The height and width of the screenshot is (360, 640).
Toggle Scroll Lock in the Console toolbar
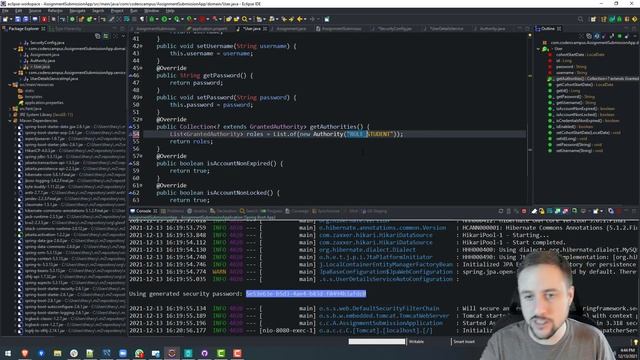pos(542,211)
